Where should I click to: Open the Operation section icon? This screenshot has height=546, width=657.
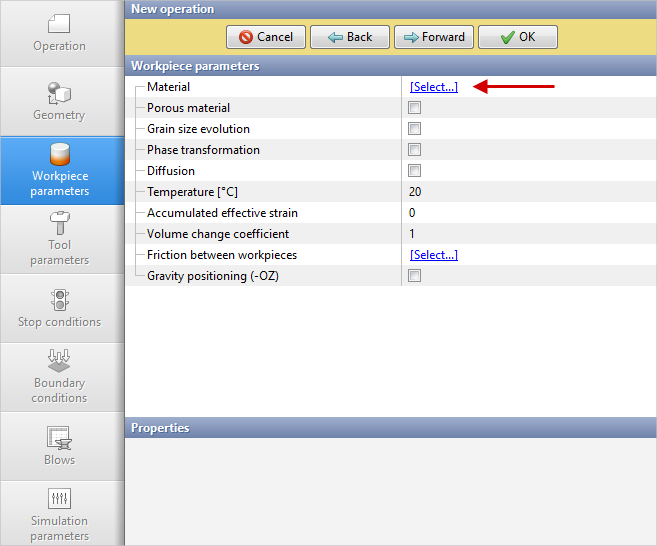(x=59, y=23)
